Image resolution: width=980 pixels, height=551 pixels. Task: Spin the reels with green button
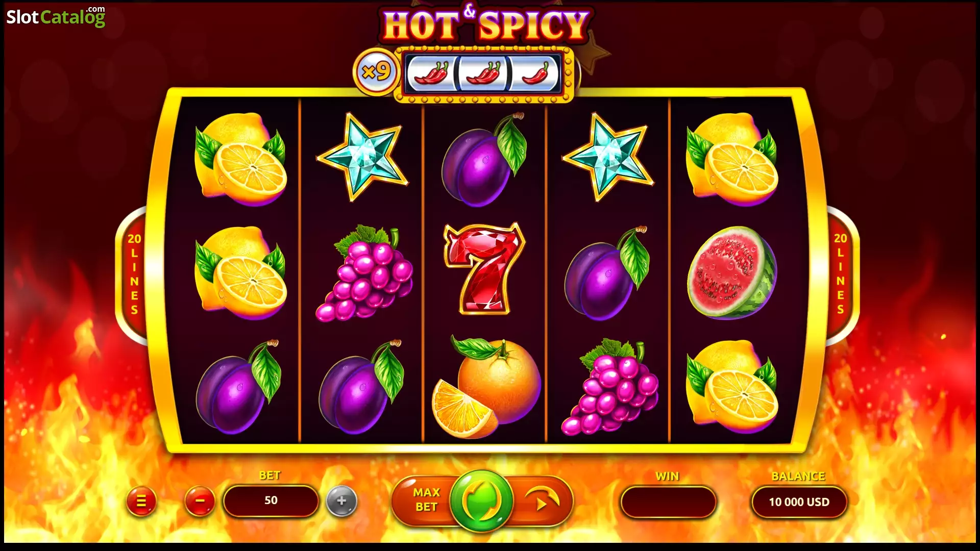coord(482,501)
